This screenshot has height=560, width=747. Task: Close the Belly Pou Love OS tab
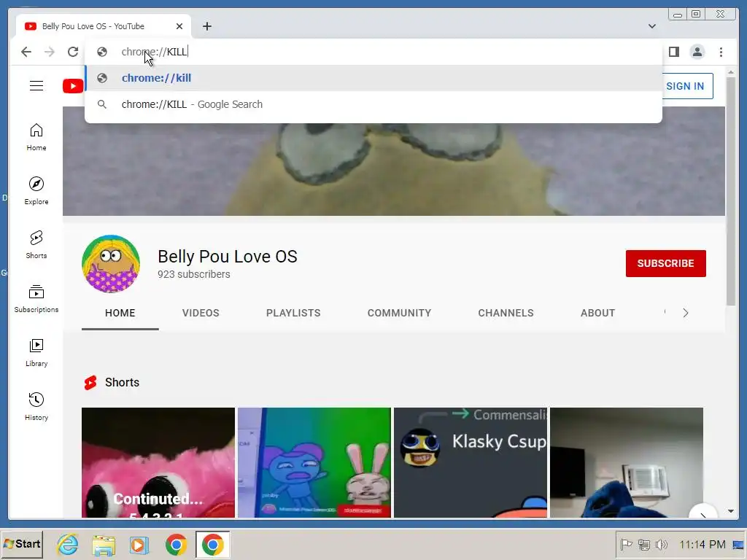coord(179,26)
